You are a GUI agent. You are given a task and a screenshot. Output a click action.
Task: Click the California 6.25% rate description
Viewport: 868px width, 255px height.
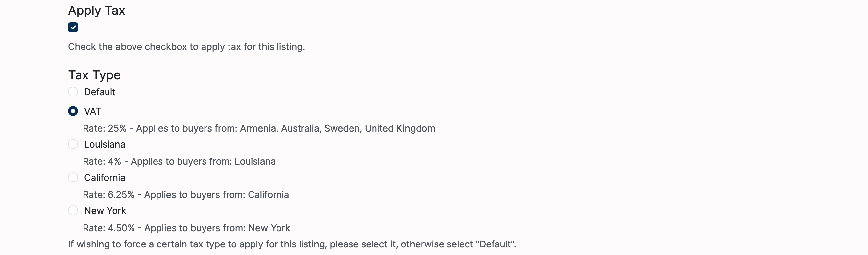pyautogui.click(x=186, y=195)
